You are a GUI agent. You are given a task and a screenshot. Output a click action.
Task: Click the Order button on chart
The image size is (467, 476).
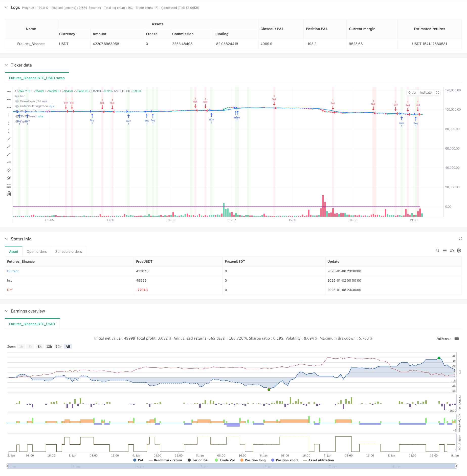click(412, 93)
